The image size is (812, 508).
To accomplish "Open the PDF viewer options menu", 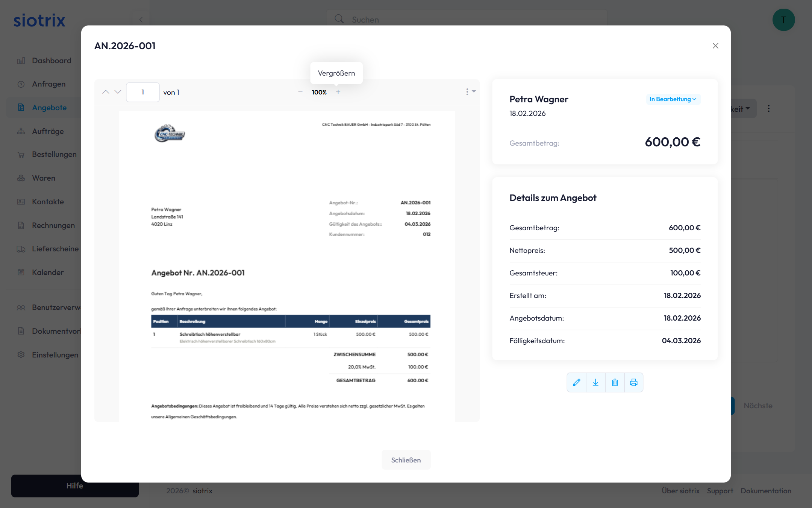I will point(470,92).
